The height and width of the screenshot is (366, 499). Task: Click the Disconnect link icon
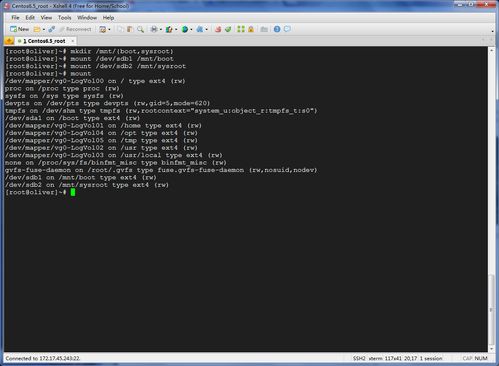[x=52, y=29]
